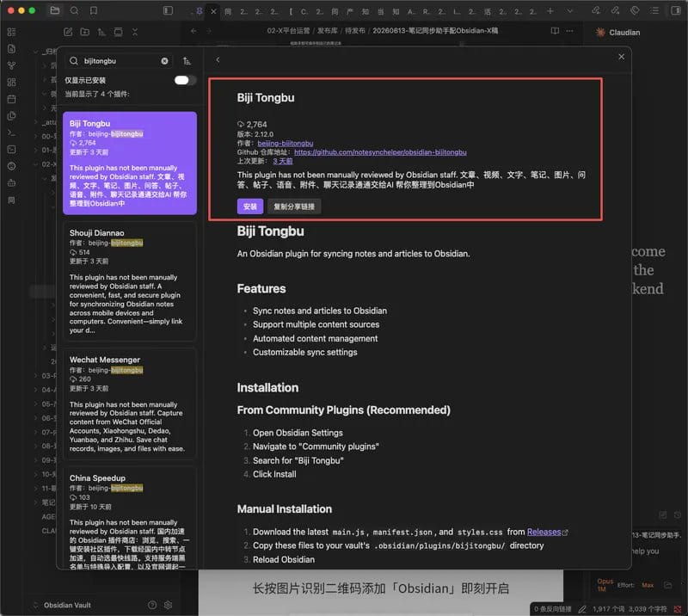Create a new folder in file explorer
The image size is (688, 616).
(84, 32)
